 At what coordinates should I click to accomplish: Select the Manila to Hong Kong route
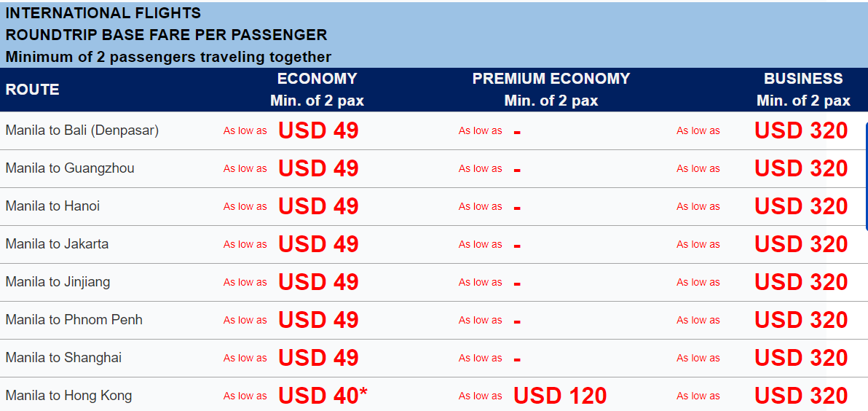(68, 396)
